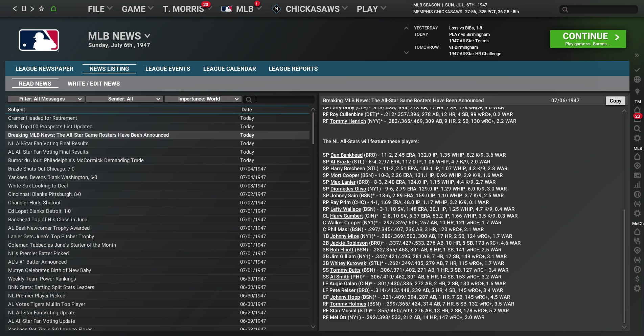Click the MLB baseball icon in sidebar
The height and width of the screenshot is (336, 644).
[637, 194]
